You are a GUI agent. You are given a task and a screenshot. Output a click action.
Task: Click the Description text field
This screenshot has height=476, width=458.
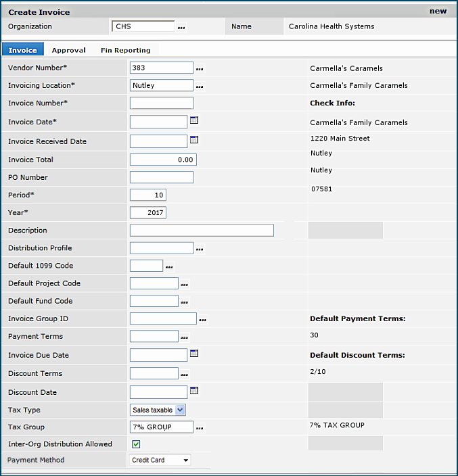[202, 231]
